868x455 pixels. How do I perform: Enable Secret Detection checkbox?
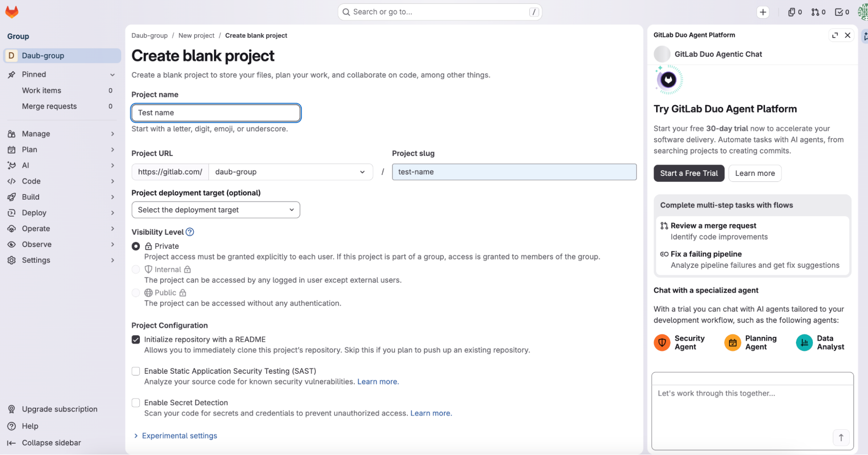click(136, 403)
